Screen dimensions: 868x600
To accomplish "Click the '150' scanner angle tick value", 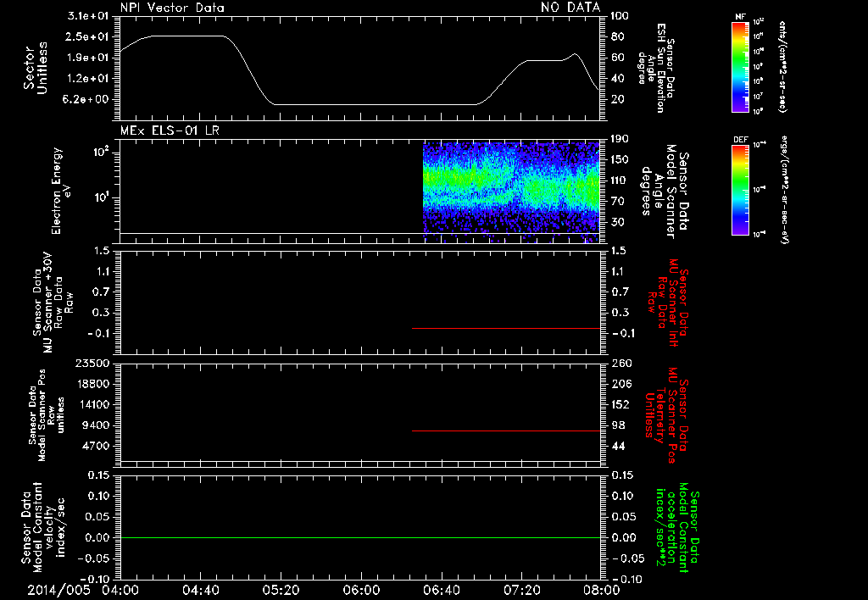I will (x=620, y=160).
